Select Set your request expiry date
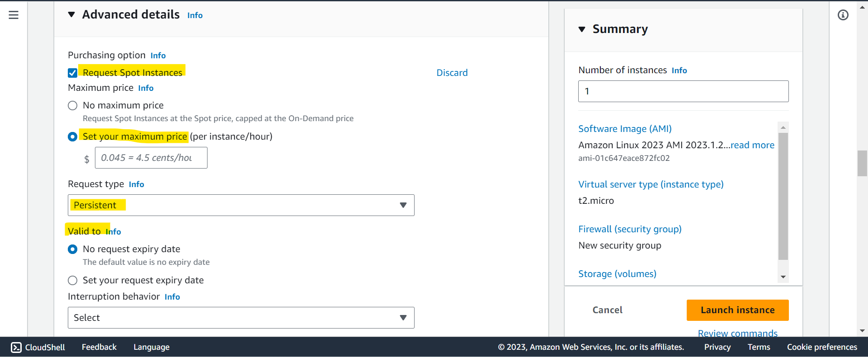 (72, 280)
